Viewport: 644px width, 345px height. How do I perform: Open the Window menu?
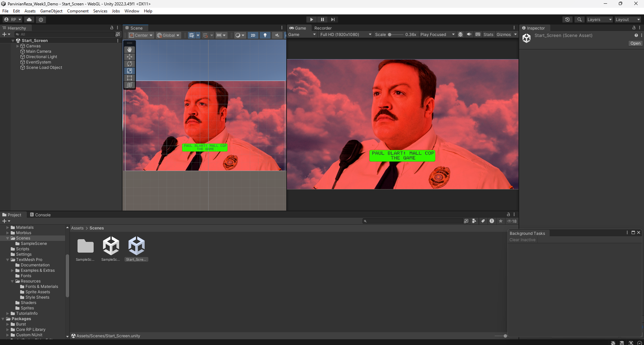pyautogui.click(x=132, y=11)
